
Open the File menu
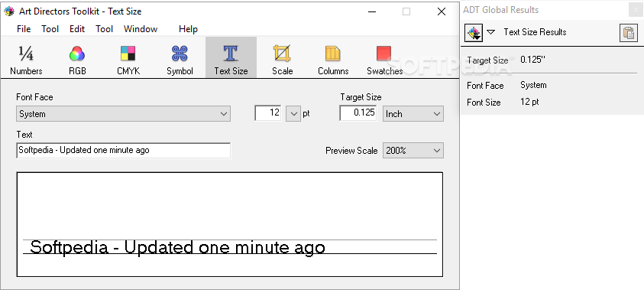[x=24, y=29]
